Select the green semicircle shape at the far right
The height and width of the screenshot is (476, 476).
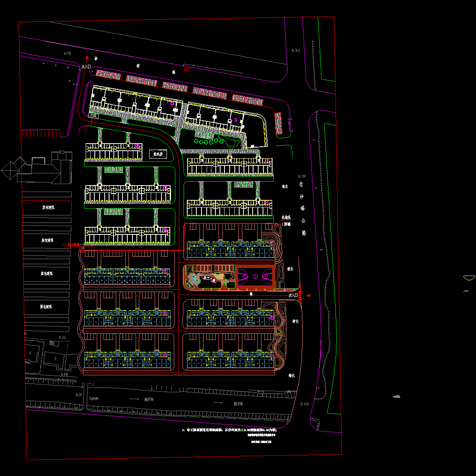click(x=469, y=278)
